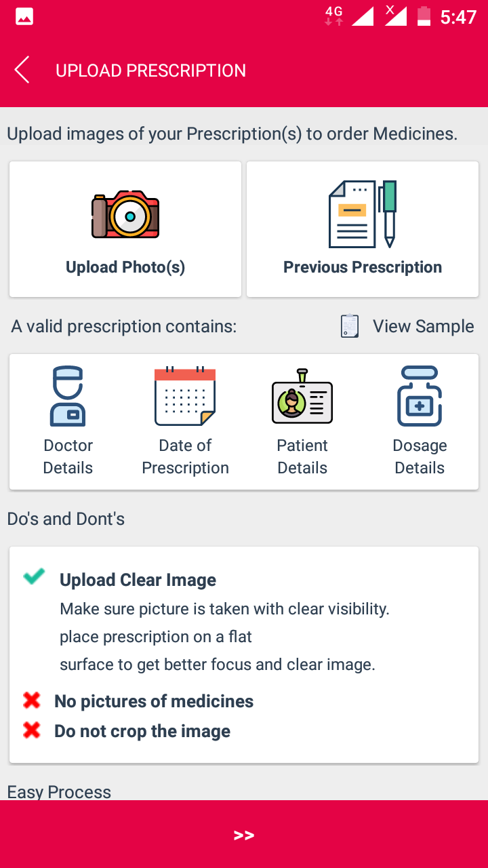Select the Upload Photo(s) card
This screenshot has width=488, height=868.
click(x=125, y=229)
